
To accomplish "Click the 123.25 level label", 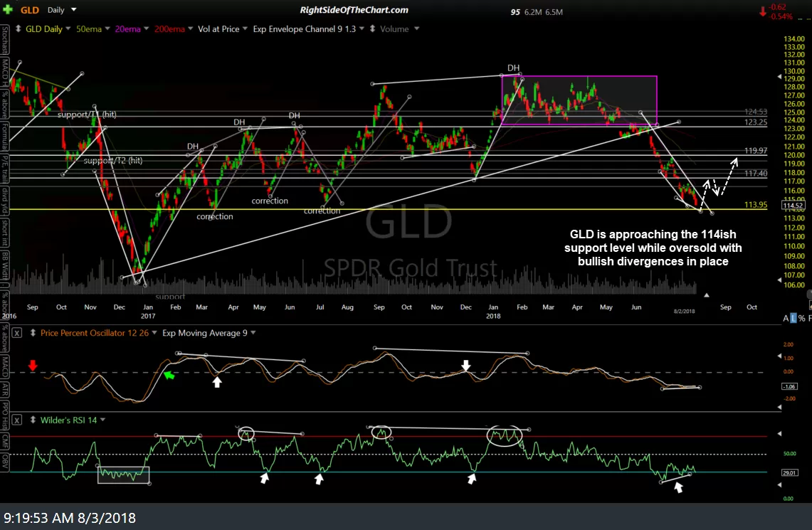I will tap(756, 122).
